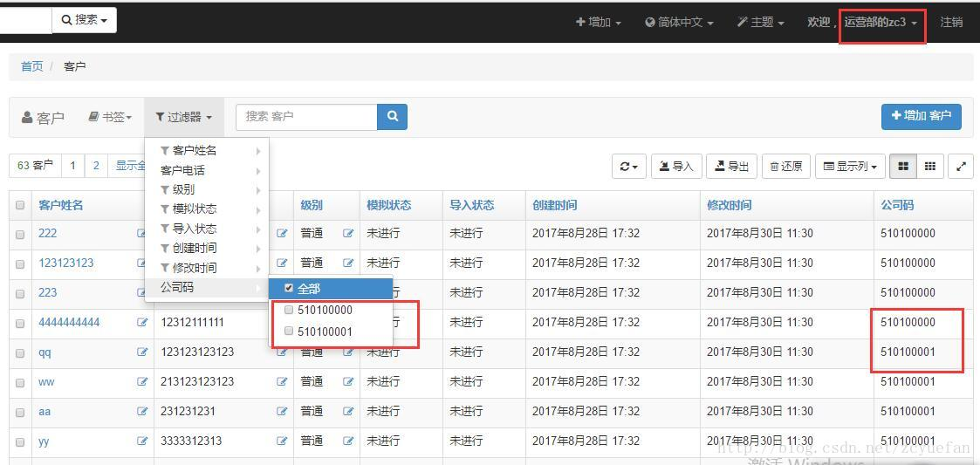Tick checkbox for customer ww row
Viewport: 980px width, 465px height.
[20, 383]
